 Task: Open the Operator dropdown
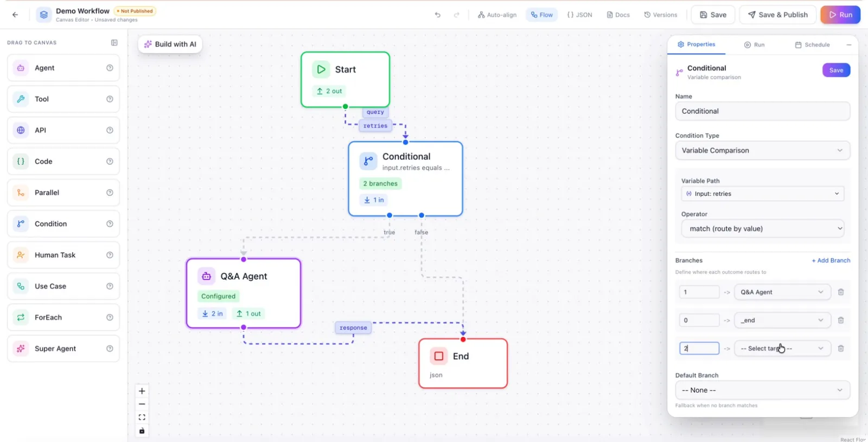tap(763, 228)
